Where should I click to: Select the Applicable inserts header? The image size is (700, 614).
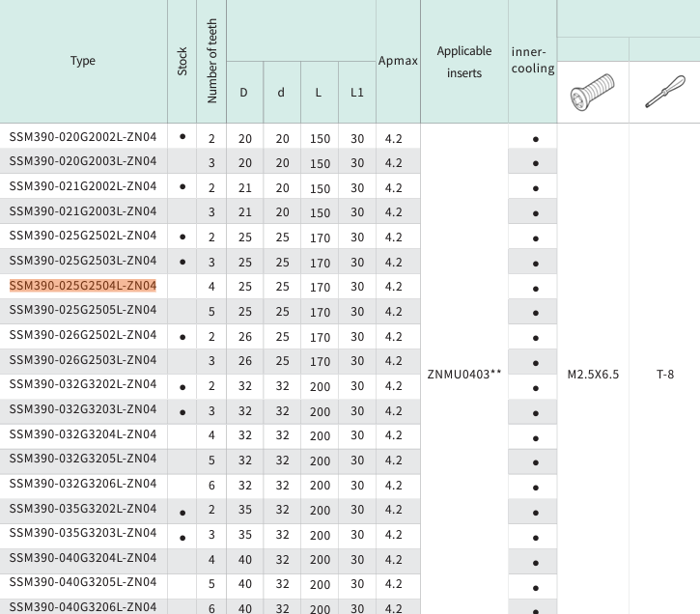coord(464,61)
